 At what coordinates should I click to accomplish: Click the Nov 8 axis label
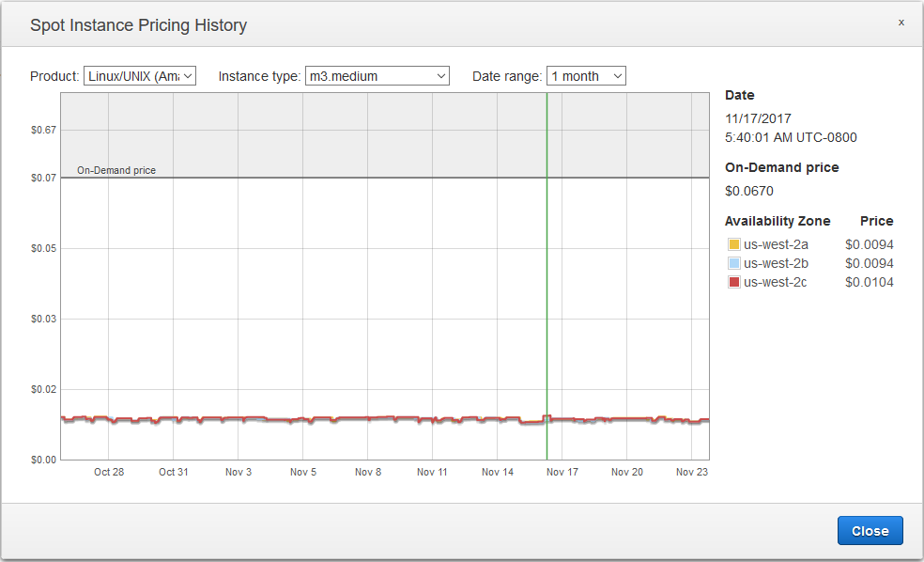coord(368,472)
